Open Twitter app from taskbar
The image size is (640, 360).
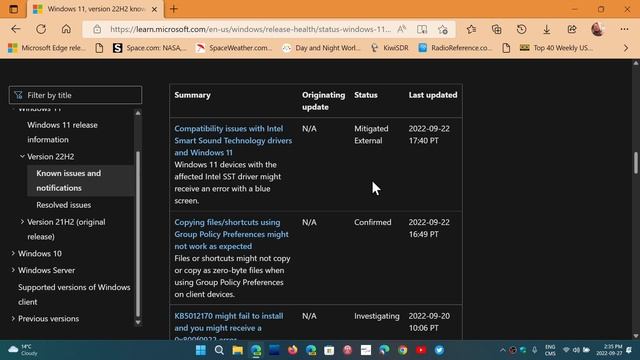click(x=440, y=350)
